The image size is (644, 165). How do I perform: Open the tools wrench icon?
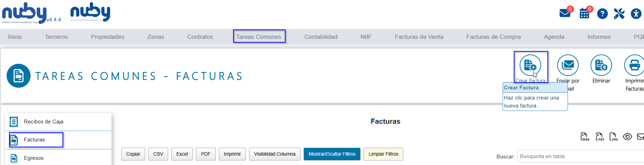619,14
